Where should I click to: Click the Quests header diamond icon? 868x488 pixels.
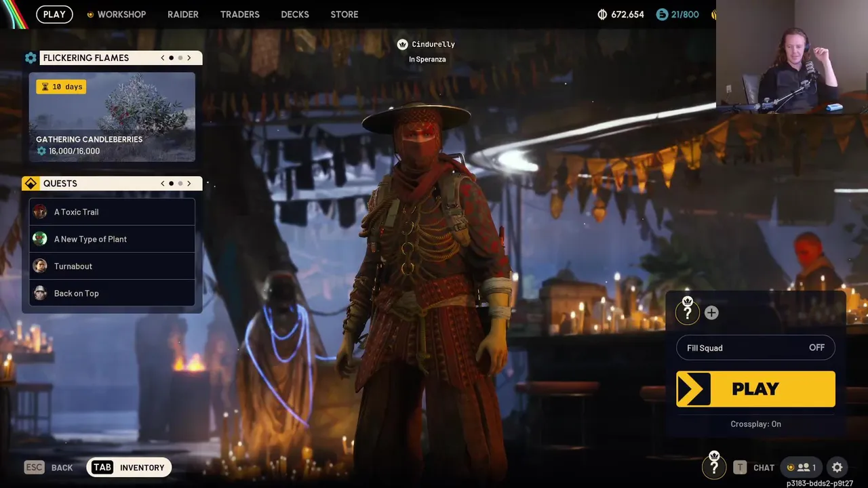[x=31, y=184]
